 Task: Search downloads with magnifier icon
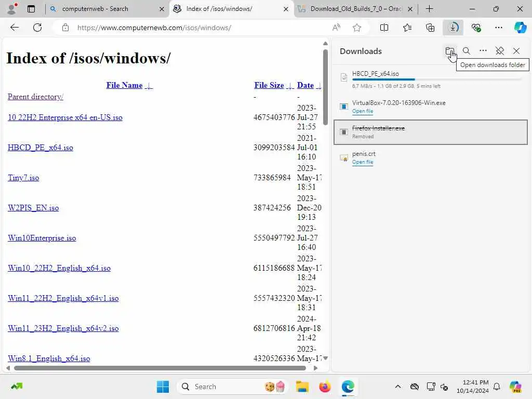click(466, 51)
